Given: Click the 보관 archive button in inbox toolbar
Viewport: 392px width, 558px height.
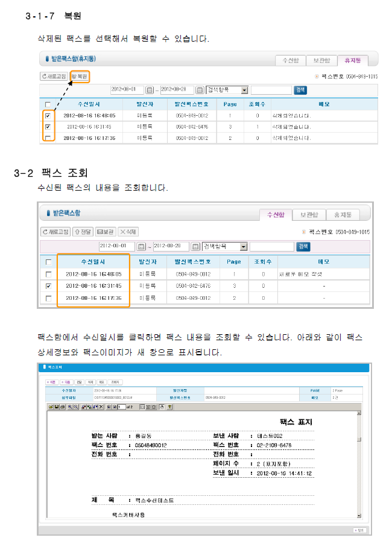Looking at the screenshot, I should coord(106,232).
